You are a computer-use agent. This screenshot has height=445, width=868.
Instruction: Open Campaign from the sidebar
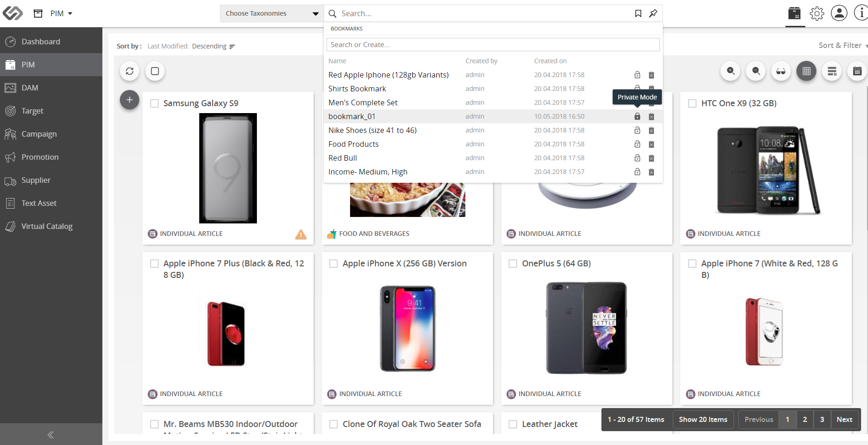(x=51, y=134)
